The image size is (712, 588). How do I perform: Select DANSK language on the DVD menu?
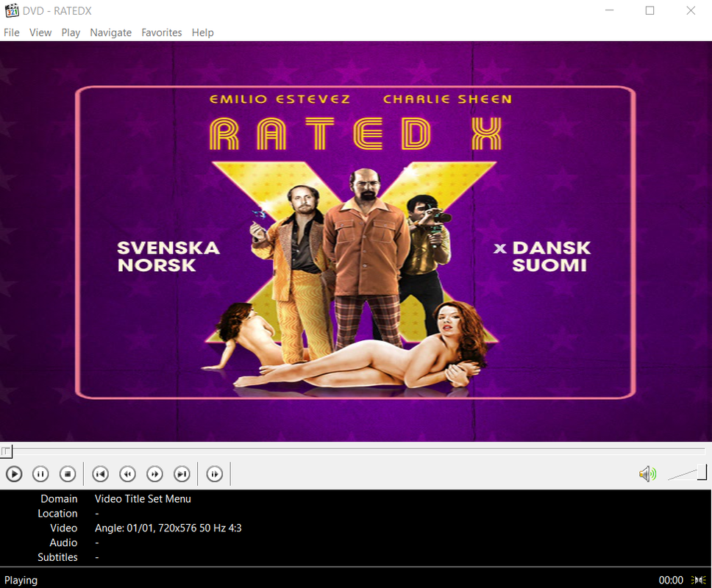(x=551, y=248)
